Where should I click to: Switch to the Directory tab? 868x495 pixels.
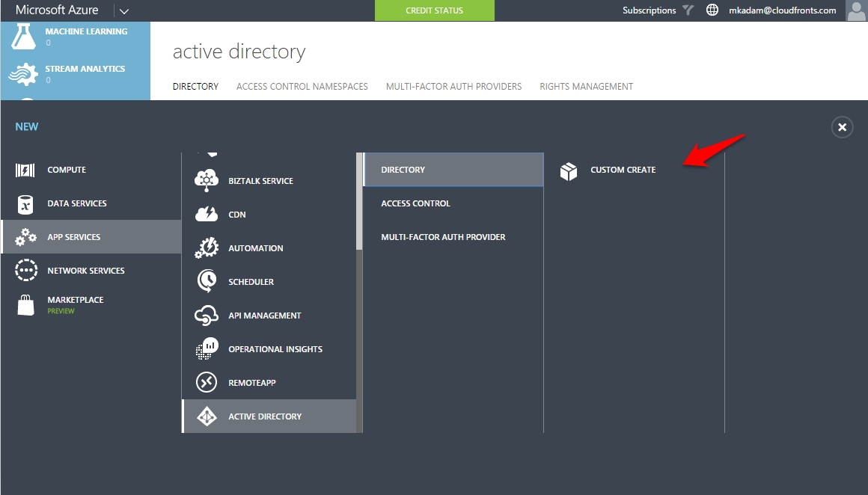(x=195, y=86)
